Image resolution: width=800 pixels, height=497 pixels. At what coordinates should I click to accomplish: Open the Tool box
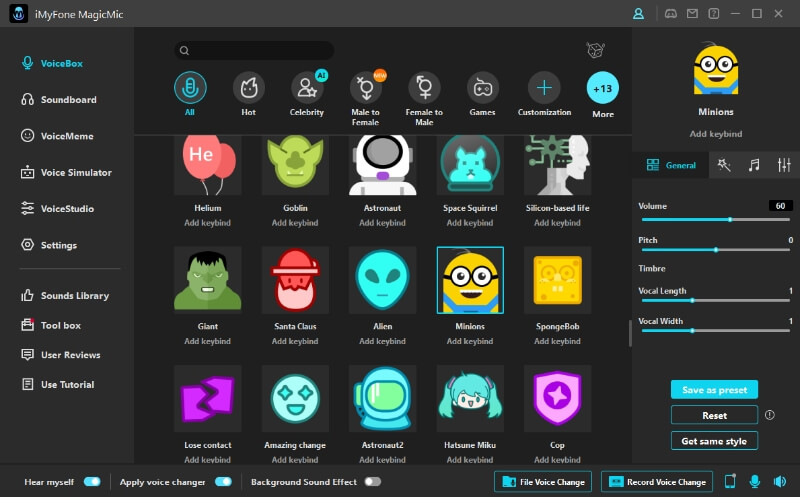51,325
